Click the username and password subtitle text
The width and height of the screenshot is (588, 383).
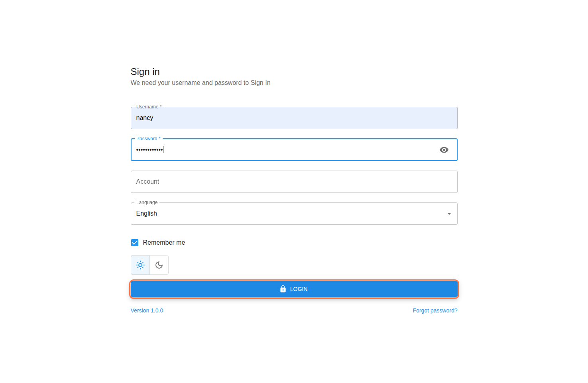pos(201,83)
